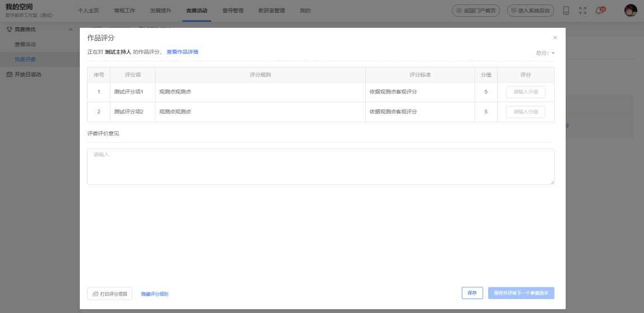Switch to the 常规工作 tab
This screenshot has height=313, width=644.
coord(125,11)
